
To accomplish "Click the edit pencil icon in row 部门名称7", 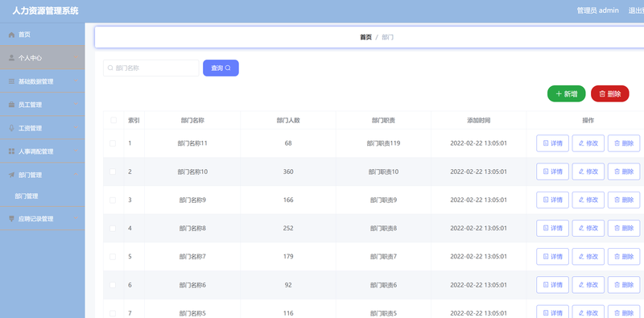I will click(581, 256).
